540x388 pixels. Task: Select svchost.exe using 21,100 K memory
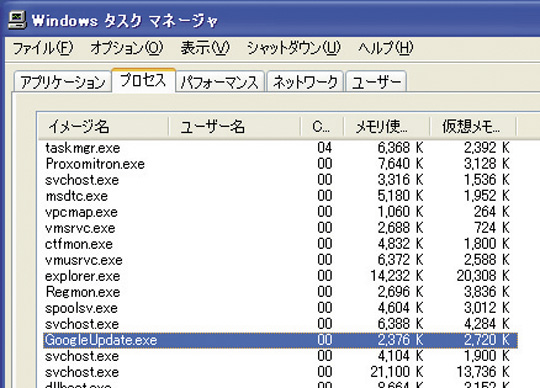click(x=280, y=372)
